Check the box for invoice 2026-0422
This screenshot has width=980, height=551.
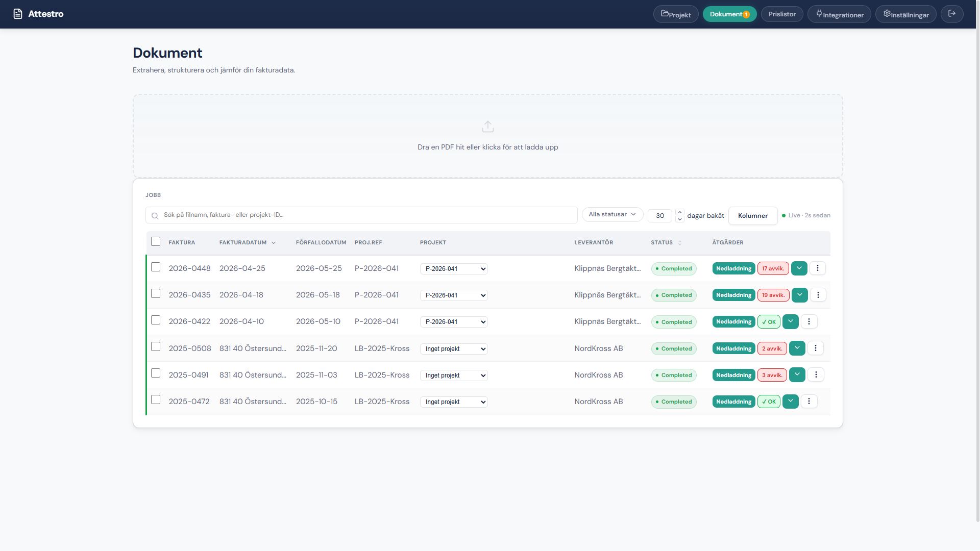click(156, 320)
